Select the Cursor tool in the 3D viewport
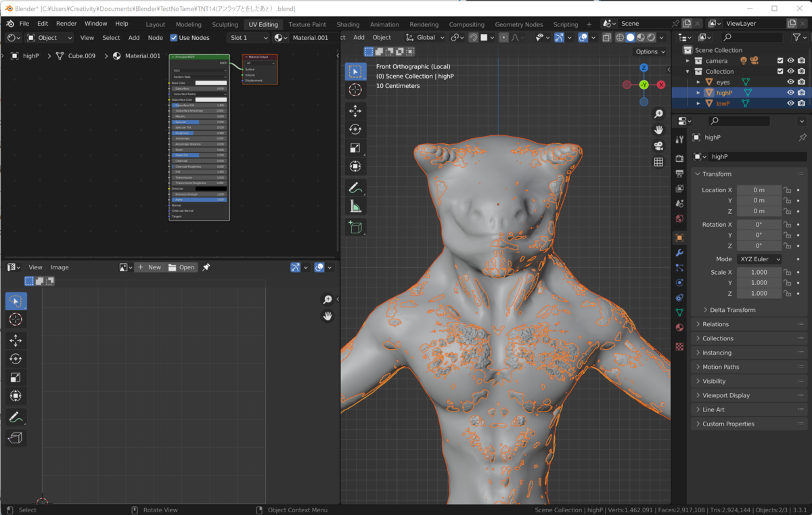The image size is (812, 515). [x=355, y=90]
